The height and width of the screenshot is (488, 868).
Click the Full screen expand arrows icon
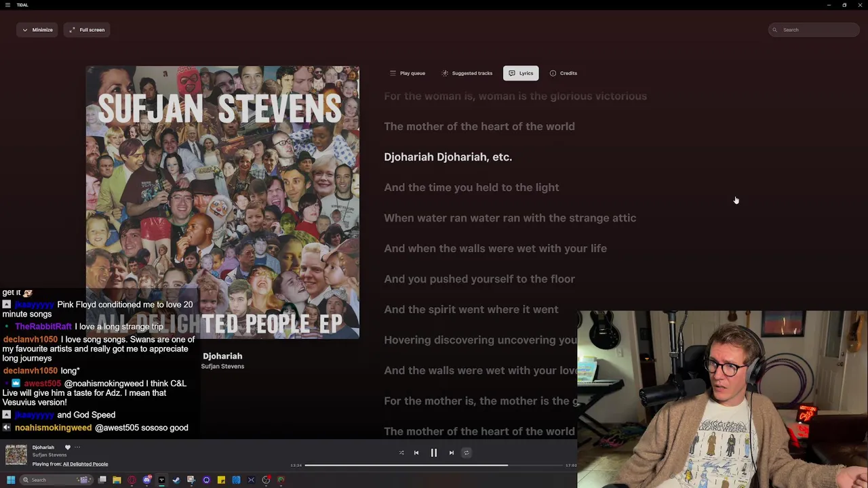pos(72,30)
